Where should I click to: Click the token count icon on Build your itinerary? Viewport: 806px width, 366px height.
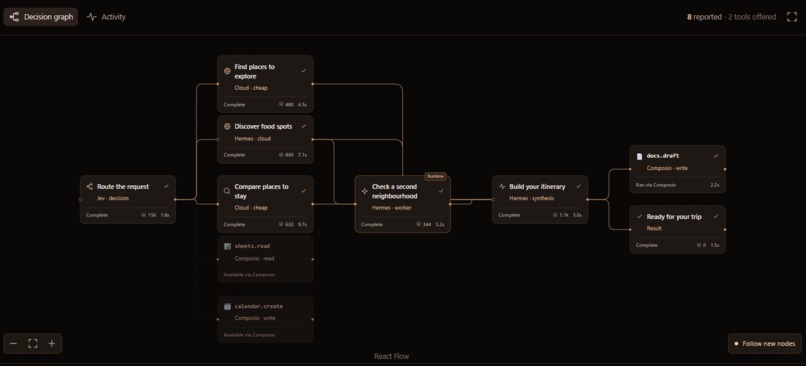pyautogui.click(x=556, y=215)
